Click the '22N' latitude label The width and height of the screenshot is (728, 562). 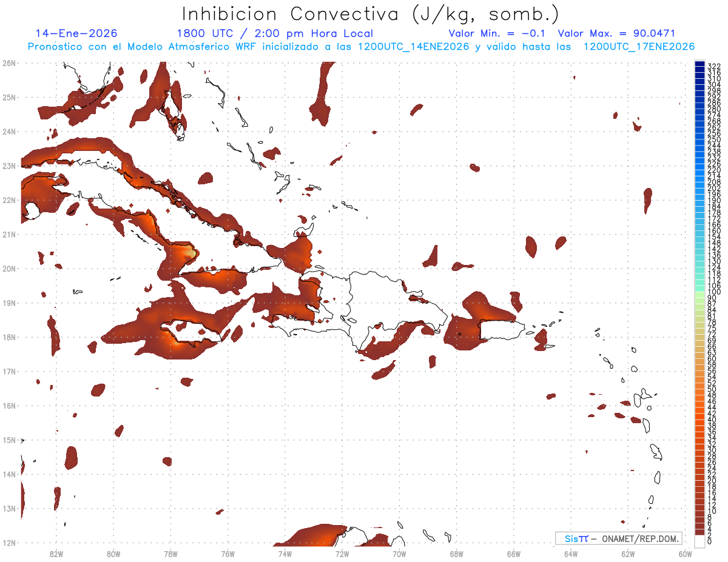coord(9,200)
